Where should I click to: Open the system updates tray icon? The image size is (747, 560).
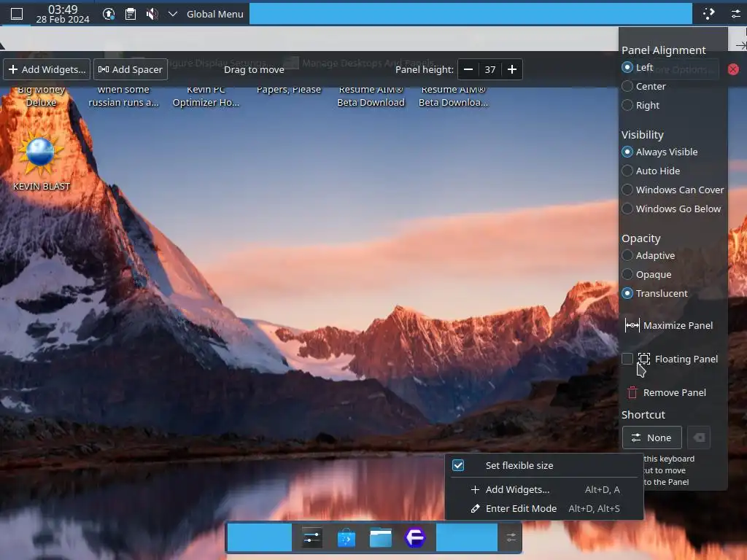(x=109, y=14)
